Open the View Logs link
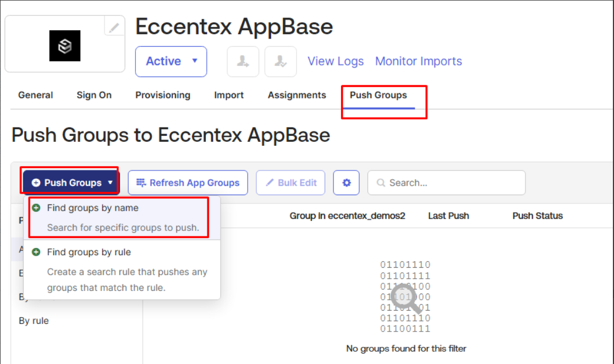 (336, 61)
